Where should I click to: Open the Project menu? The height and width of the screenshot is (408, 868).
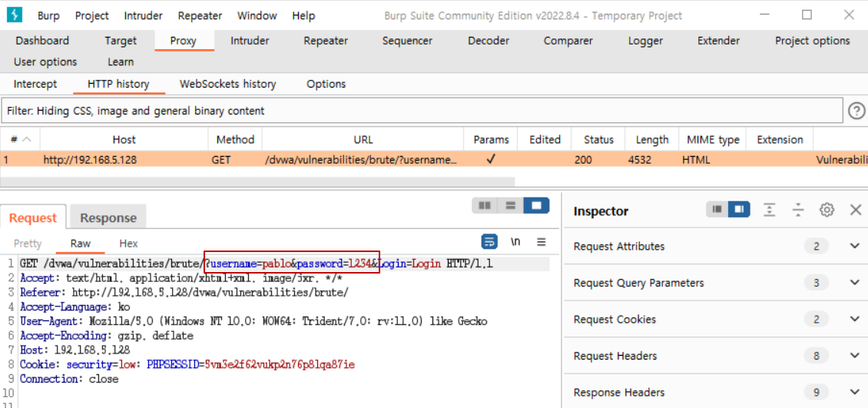click(92, 16)
